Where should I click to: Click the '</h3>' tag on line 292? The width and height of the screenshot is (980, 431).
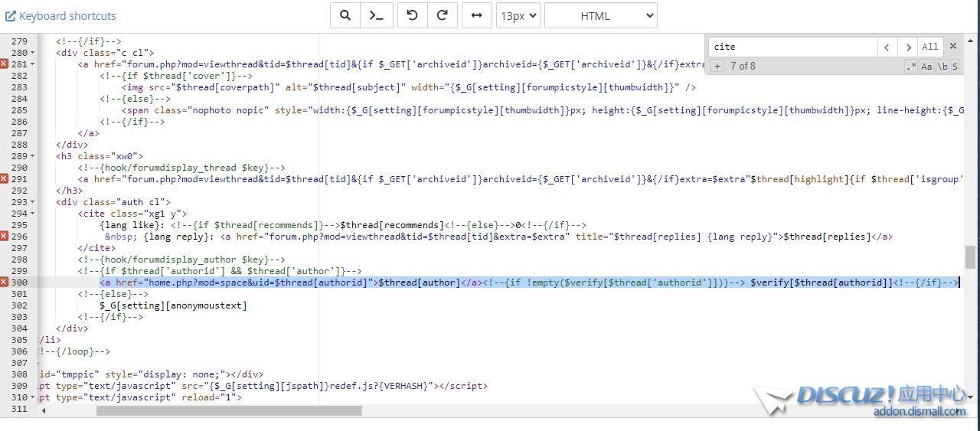point(69,191)
